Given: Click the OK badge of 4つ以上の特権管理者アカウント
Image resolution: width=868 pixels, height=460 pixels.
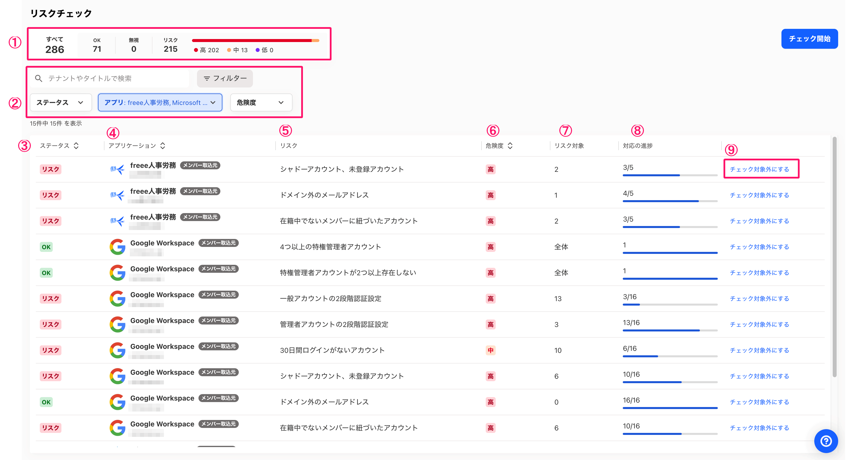Looking at the screenshot, I should 46,247.
